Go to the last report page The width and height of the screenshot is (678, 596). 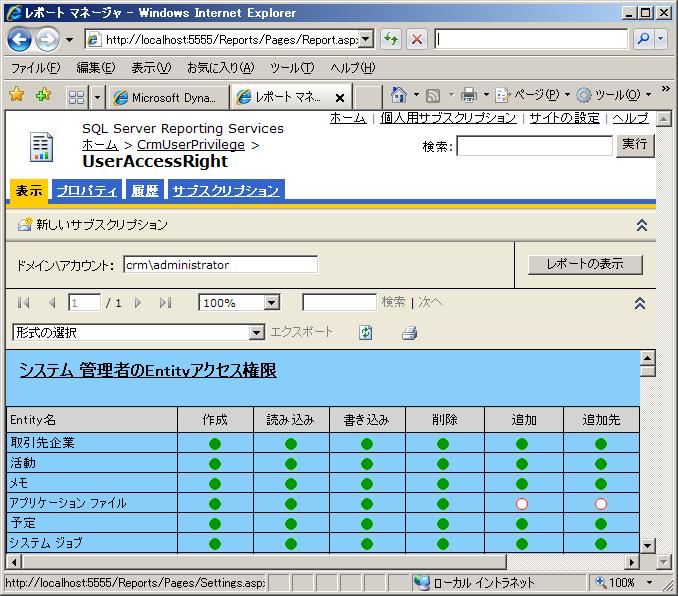point(166,303)
